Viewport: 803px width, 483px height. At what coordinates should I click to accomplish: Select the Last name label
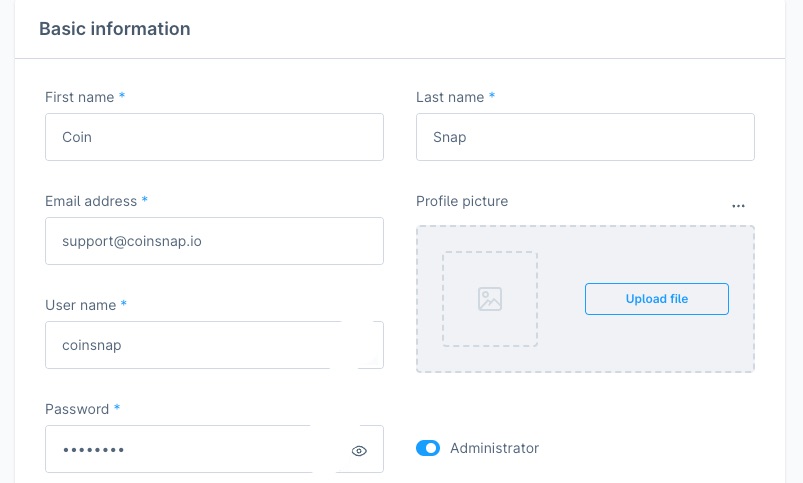[x=450, y=97]
